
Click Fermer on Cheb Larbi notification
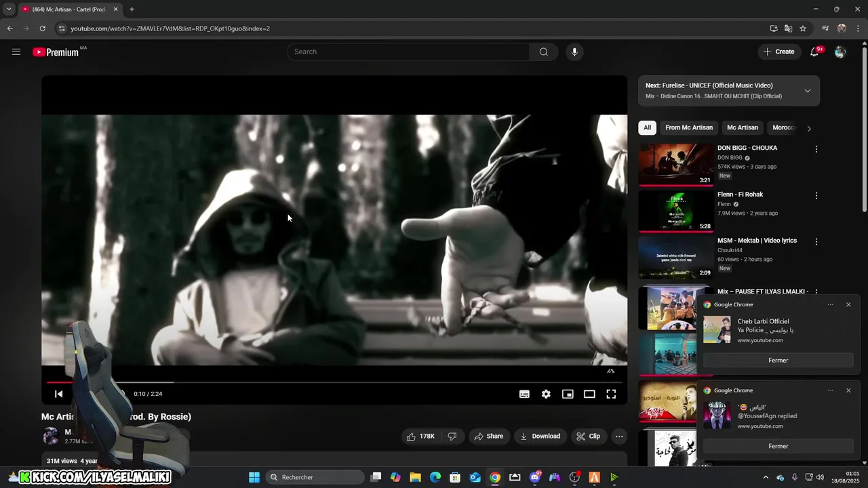coord(778,361)
